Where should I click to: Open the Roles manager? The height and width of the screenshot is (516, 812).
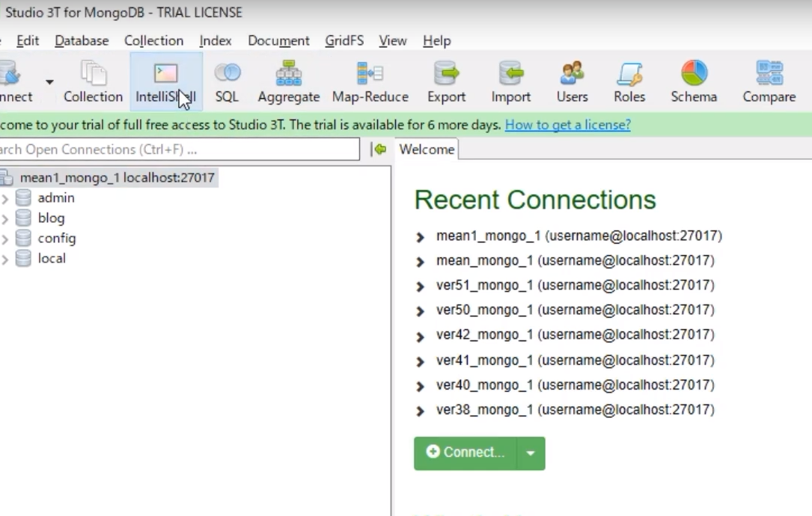[629, 82]
